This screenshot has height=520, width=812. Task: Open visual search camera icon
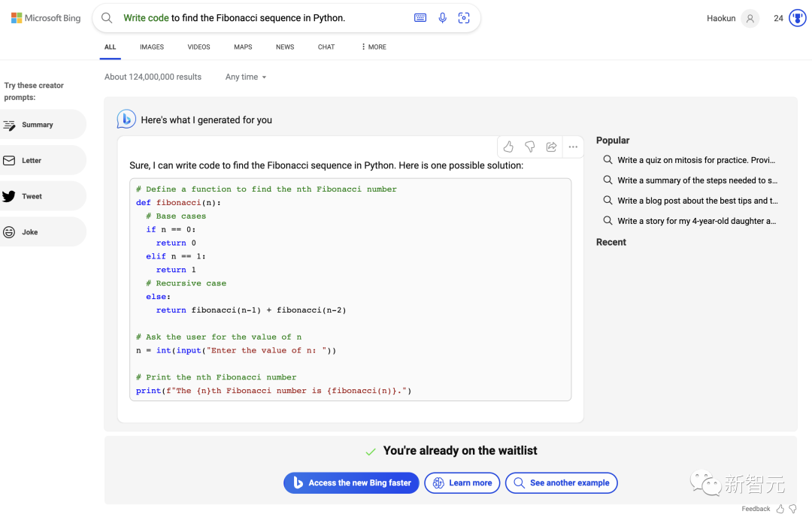[464, 18]
